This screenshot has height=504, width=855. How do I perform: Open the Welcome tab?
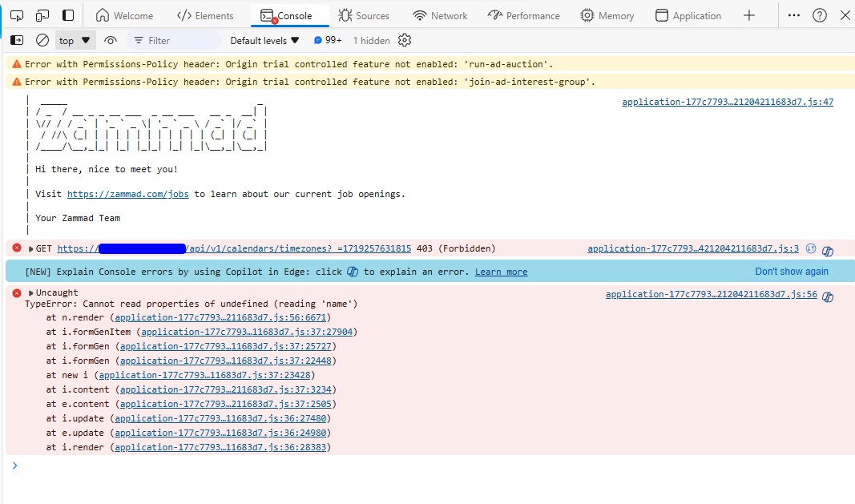[124, 16]
